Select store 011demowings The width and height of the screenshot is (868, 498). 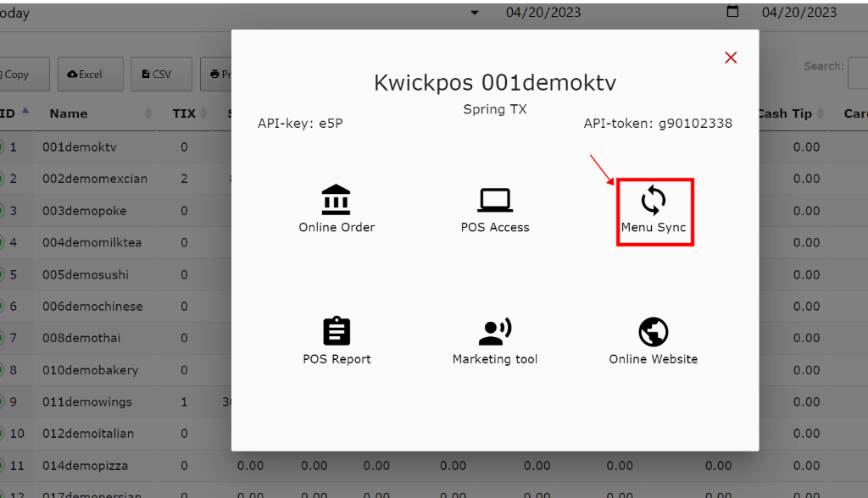pyautogui.click(x=87, y=401)
